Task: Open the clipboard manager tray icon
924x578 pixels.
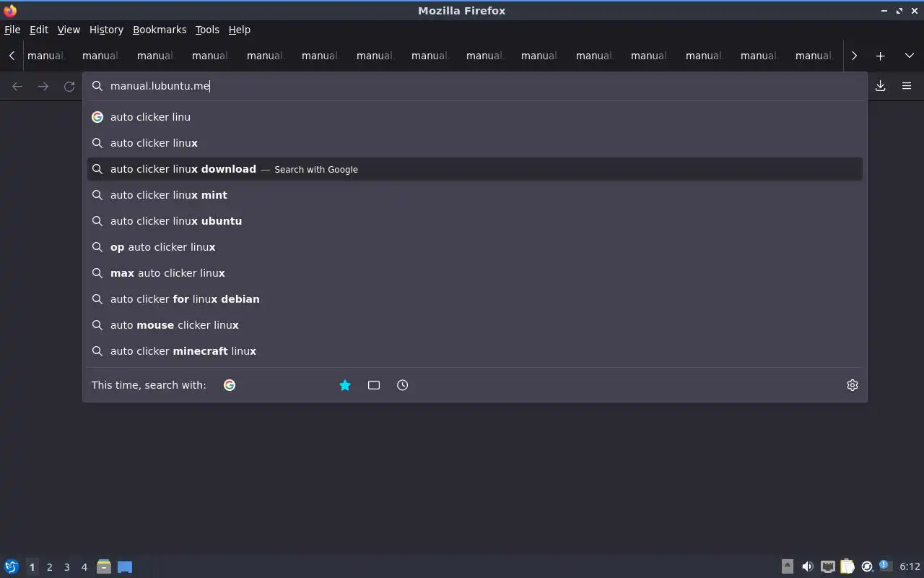Action: pyautogui.click(x=847, y=566)
